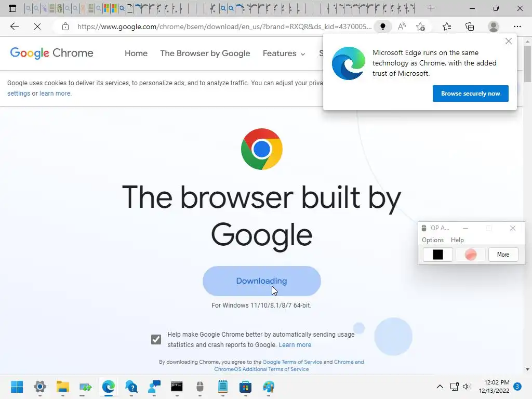The height and width of the screenshot is (399, 532).
Task: Open Feedback Hub taskbar icon
Action: click(154, 387)
